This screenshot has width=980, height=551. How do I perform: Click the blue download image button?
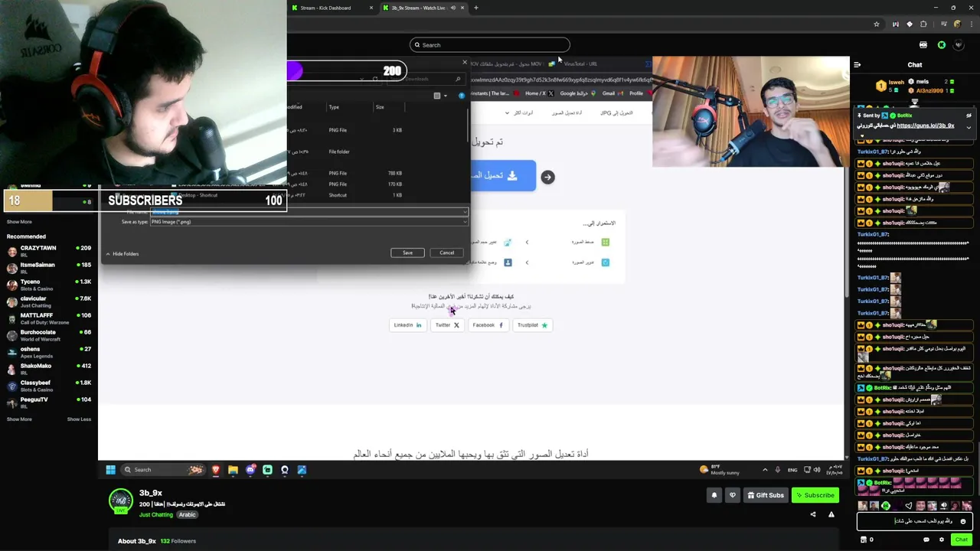coord(502,175)
